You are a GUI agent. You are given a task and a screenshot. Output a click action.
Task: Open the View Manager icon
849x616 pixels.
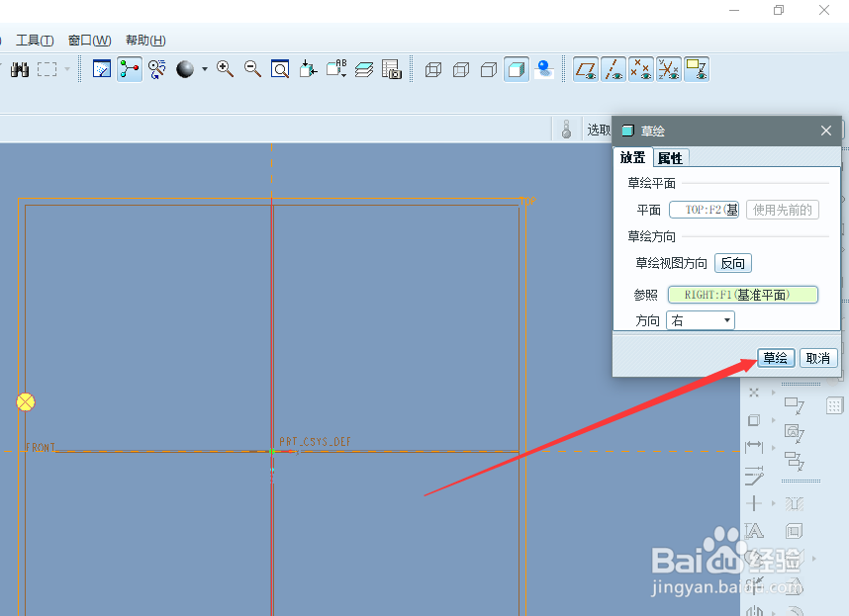[392, 69]
